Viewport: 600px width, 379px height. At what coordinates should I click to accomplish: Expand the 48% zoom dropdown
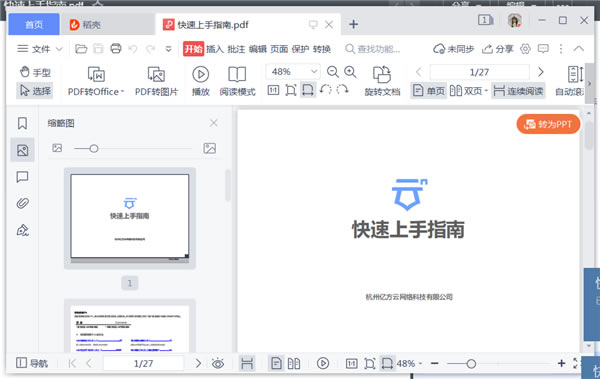(314, 72)
